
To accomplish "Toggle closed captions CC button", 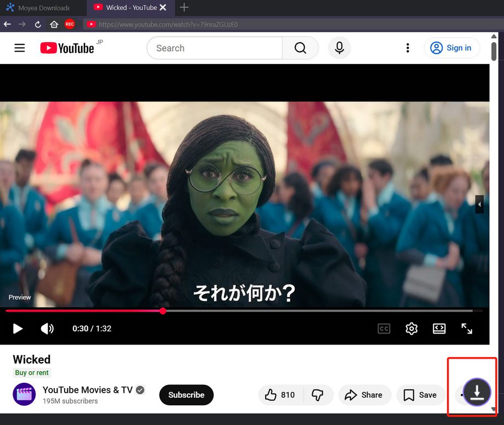I will pyautogui.click(x=384, y=329).
